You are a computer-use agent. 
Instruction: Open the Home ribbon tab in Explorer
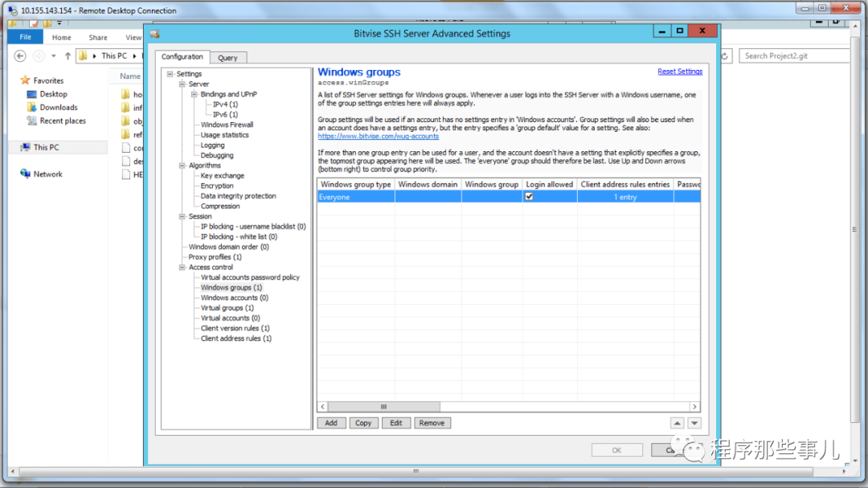coord(61,38)
